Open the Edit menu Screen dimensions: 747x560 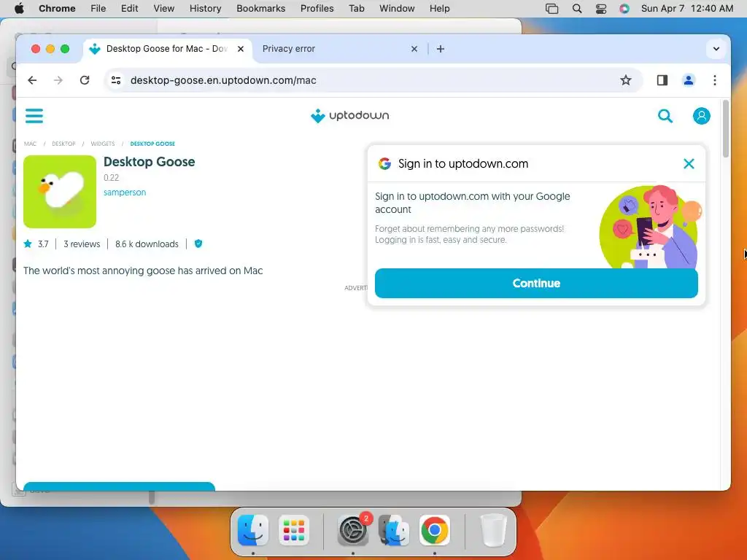tap(129, 9)
